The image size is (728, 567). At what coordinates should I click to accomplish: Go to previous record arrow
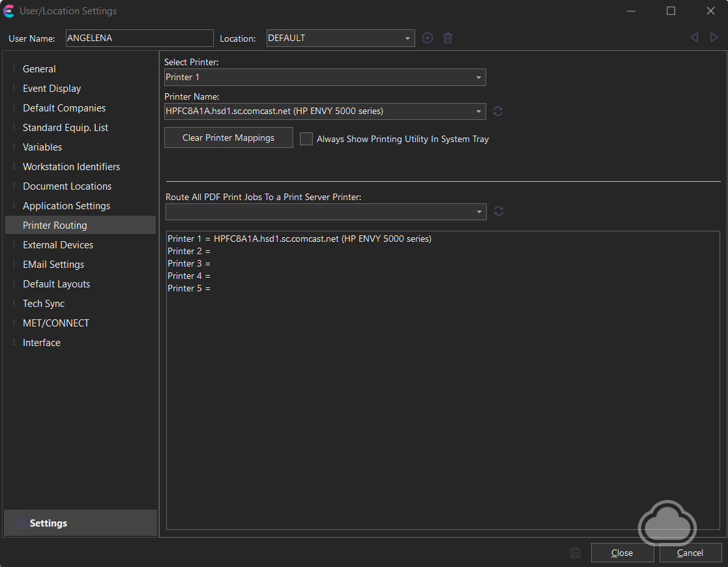click(694, 38)
